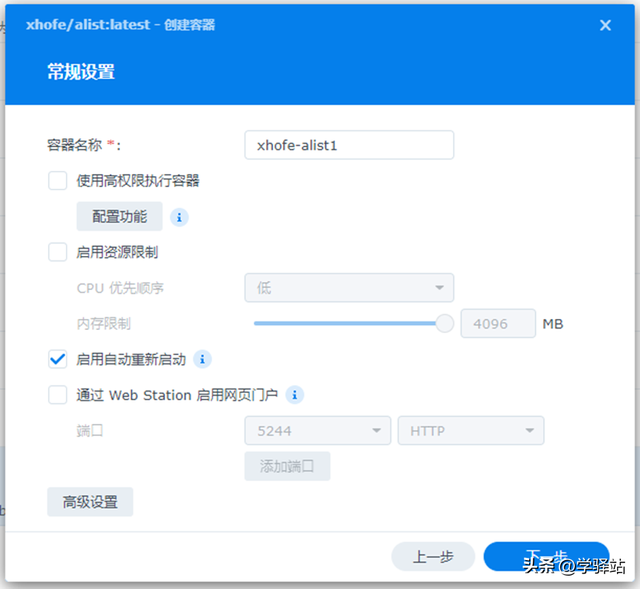Open the HTTP protocol dropdown
This screenshot has height=589, width=640.
click(x=471, y=431)
